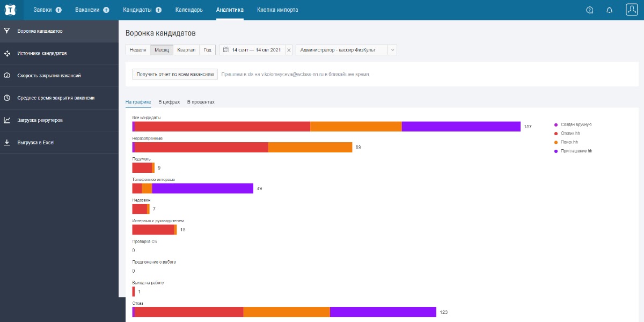Expand the Администратор - кассир ФизКульт vacancy dropdown

click(392, 50)
